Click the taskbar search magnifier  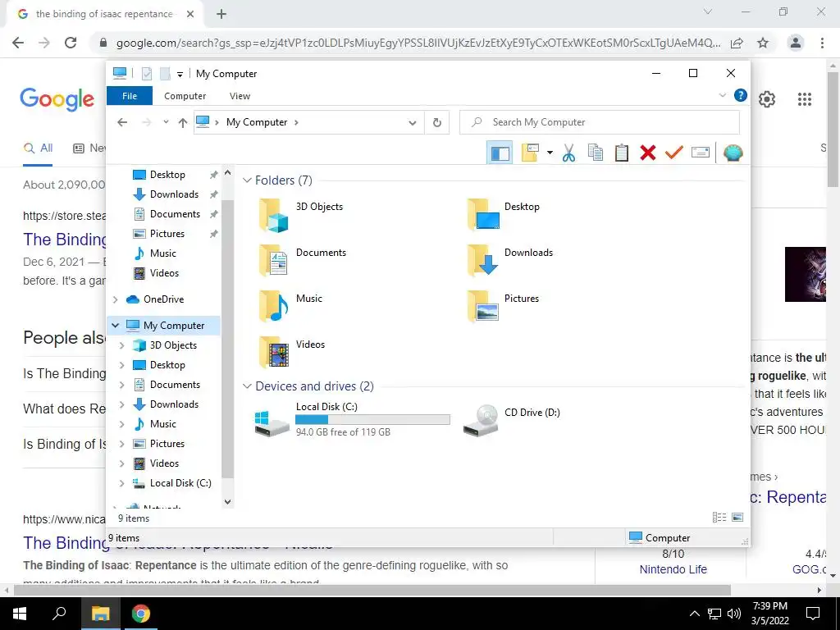(59, 614)
